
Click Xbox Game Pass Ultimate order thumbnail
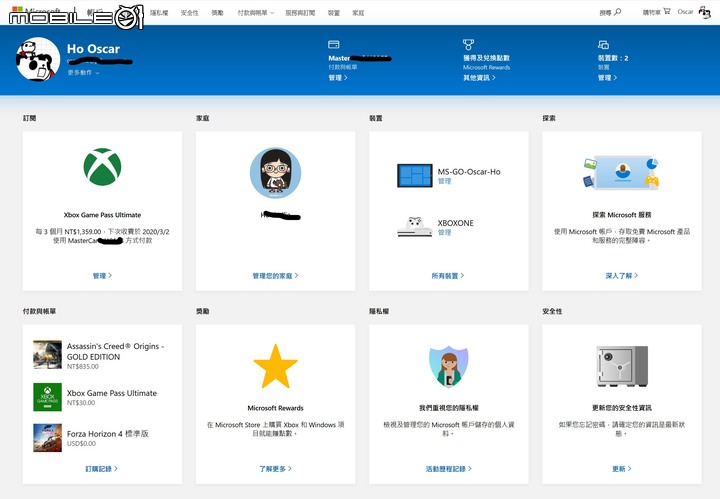[x=47, y=397]
